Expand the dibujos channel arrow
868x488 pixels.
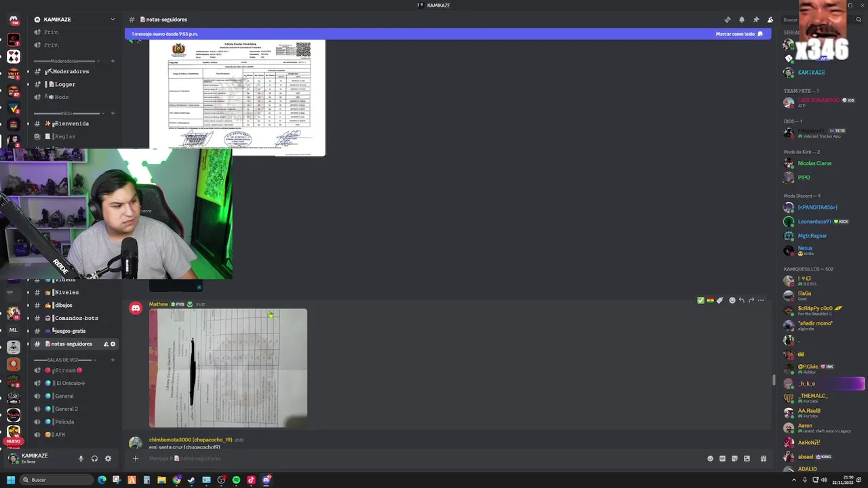pos(28,305)
